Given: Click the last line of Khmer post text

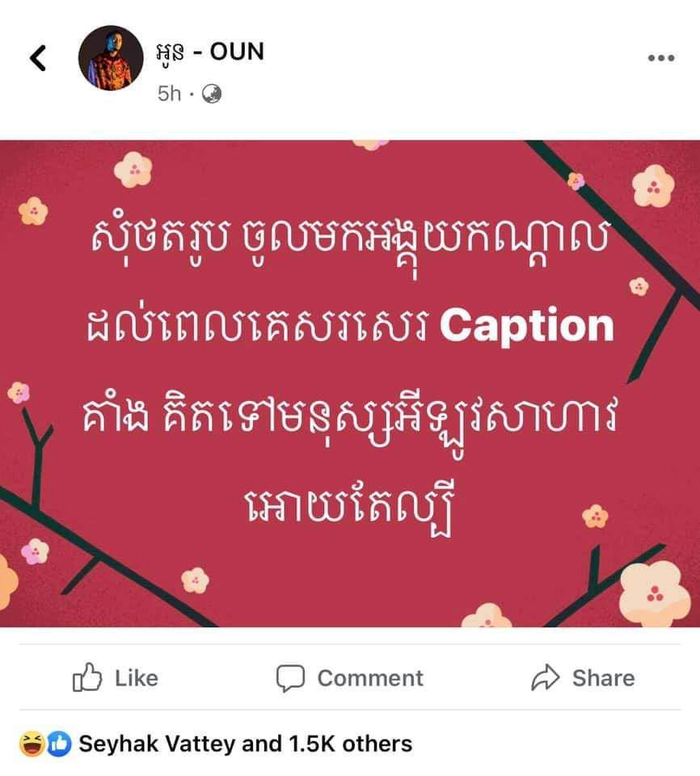Looking at the screenshot, I should click(x=349, y=508).
